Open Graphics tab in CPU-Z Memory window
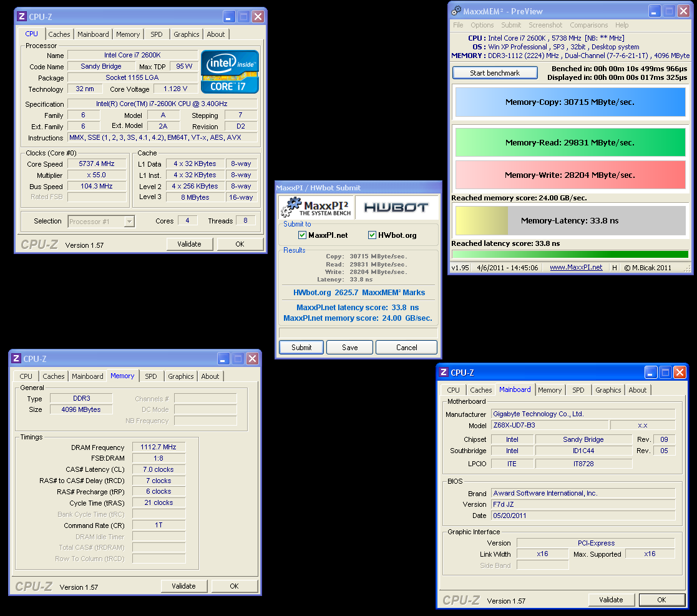Viewport: 697px width, 616px height. [181, 376]
